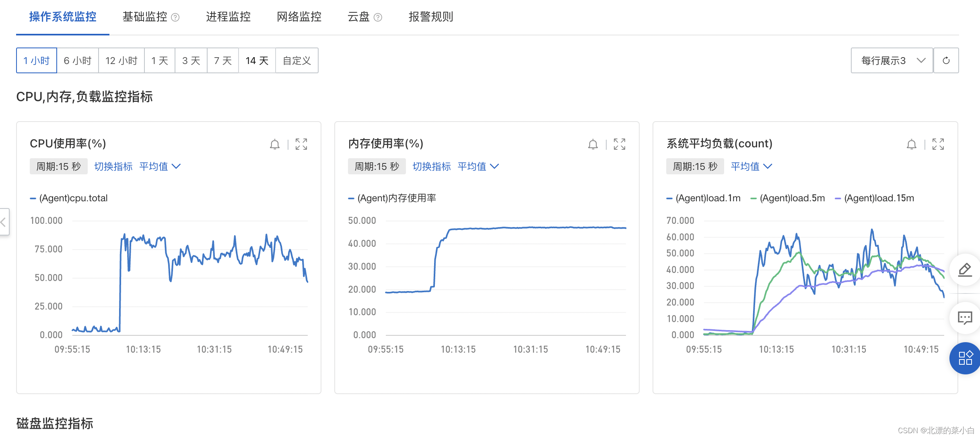Toggle (Agent)load.15m legend series
The width and height of the screenshot is (980, 438).
(x=875, y=198)
